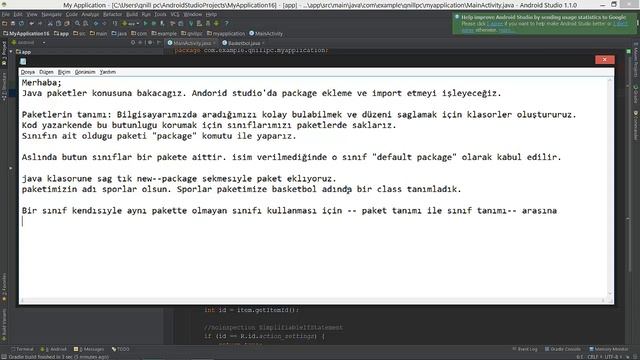Open the Android tool window tab

[x=53, y=349]
